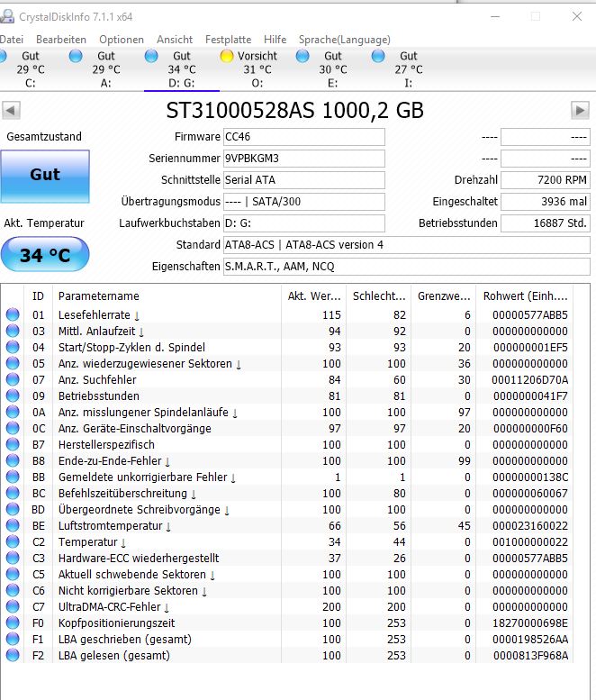Viewport: 596px width, 700px height.
Task: Click status orb for Gemeldete unkorrigierbare Fehler row
Action: [13, 477]
